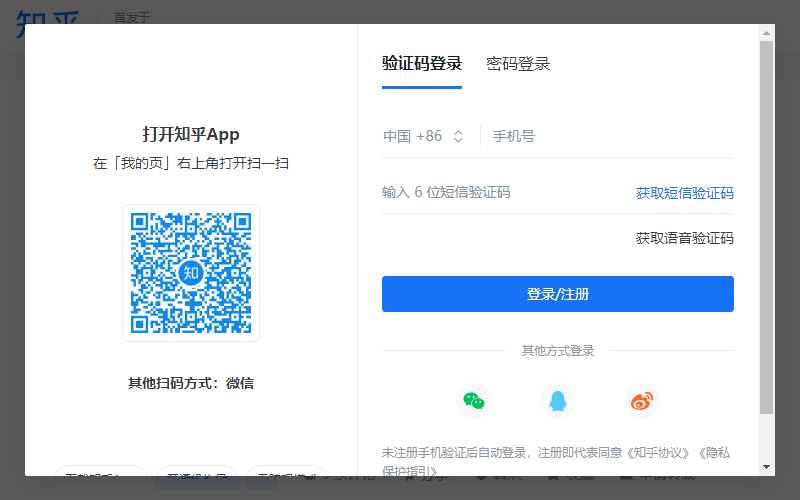Click the 在「我的页」右上角打开扫一扫 instruction text
The image size is (800, 500).
[x=191, y=163]
